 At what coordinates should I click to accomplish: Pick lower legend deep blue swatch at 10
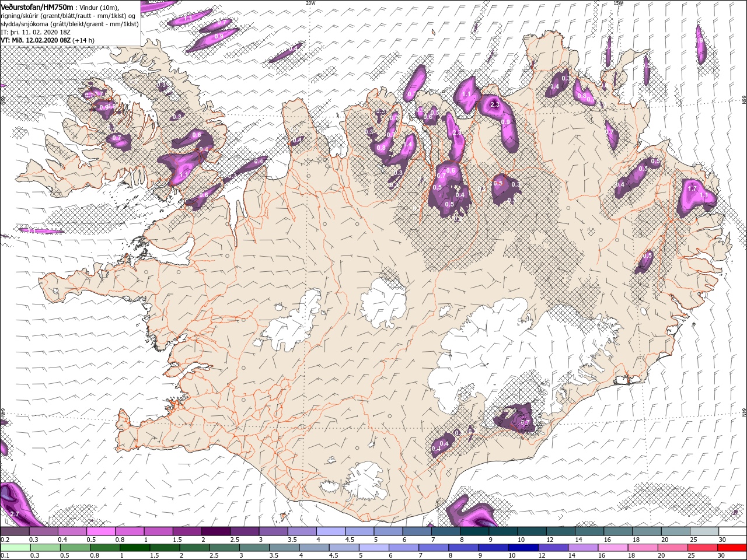point(522,548)
